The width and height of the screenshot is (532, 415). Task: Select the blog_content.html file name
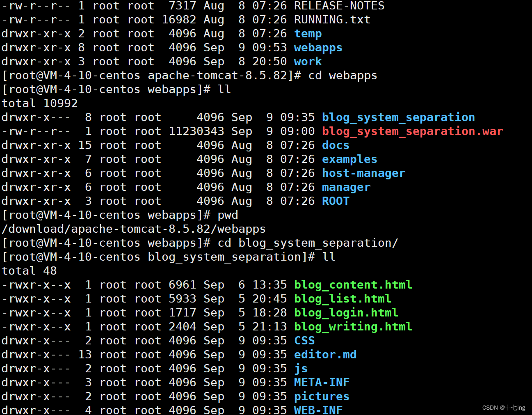pyautogui.click(x=353, y=285)
